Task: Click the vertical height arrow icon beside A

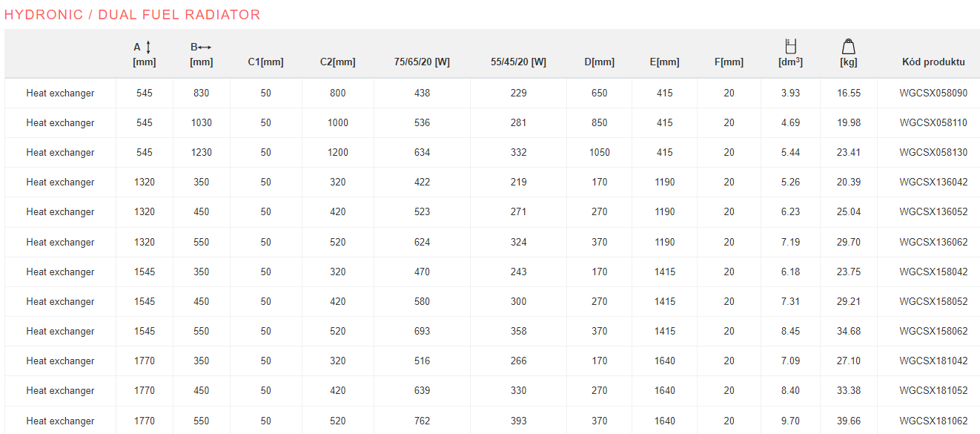Action: pyautogui.click(x=148, y=47)
